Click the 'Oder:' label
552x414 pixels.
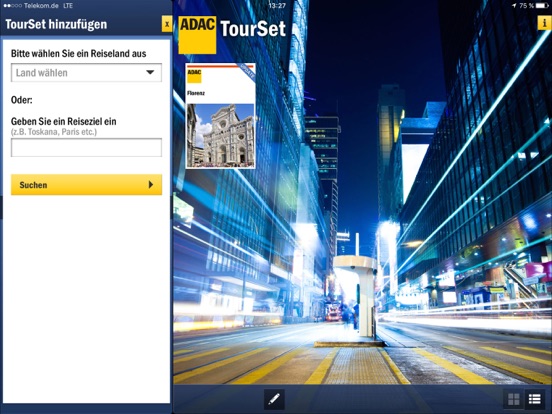click(x=21, y=100)
